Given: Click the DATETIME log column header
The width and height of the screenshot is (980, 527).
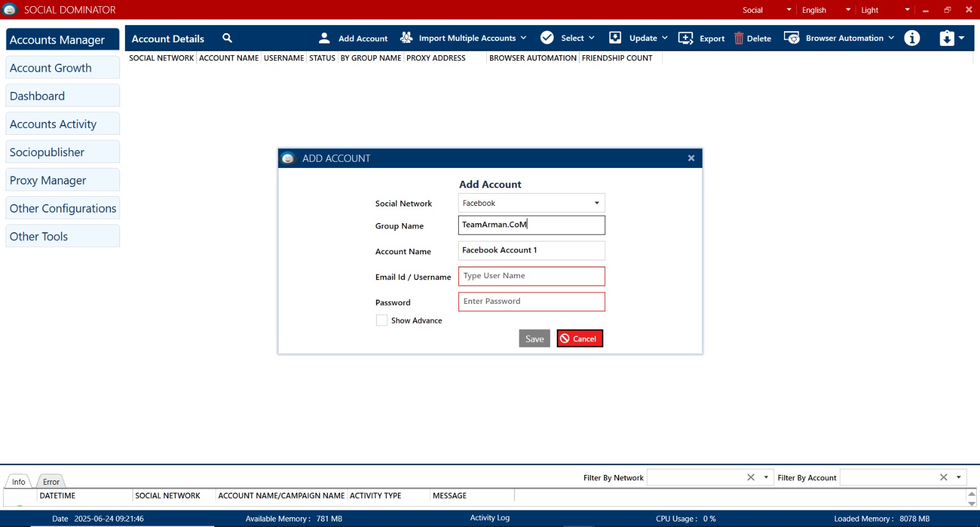Looking at the screenshot, I should coord(58,496).
